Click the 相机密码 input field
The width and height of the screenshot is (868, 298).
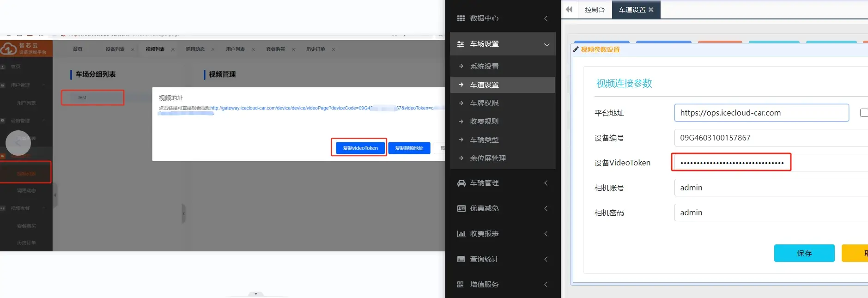pyautogui.click(x=771, y=213)
